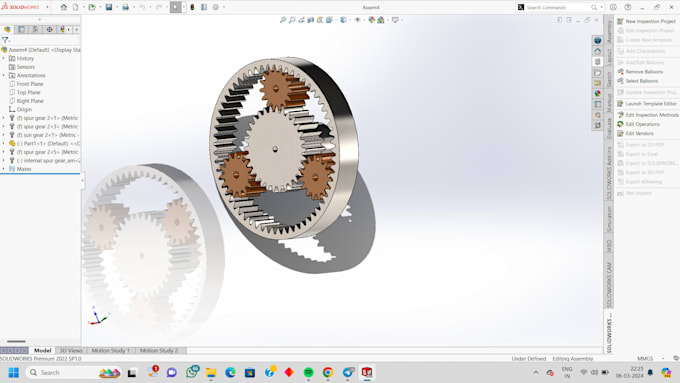Open the Search Commands dropdown arrow
680x383 pixels.
pyautogui.click(x=601, y=7)
